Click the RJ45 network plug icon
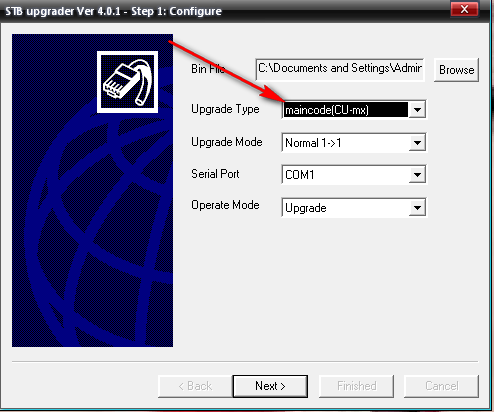The height and width of the screenshot is (412, 494). [127, 82]
